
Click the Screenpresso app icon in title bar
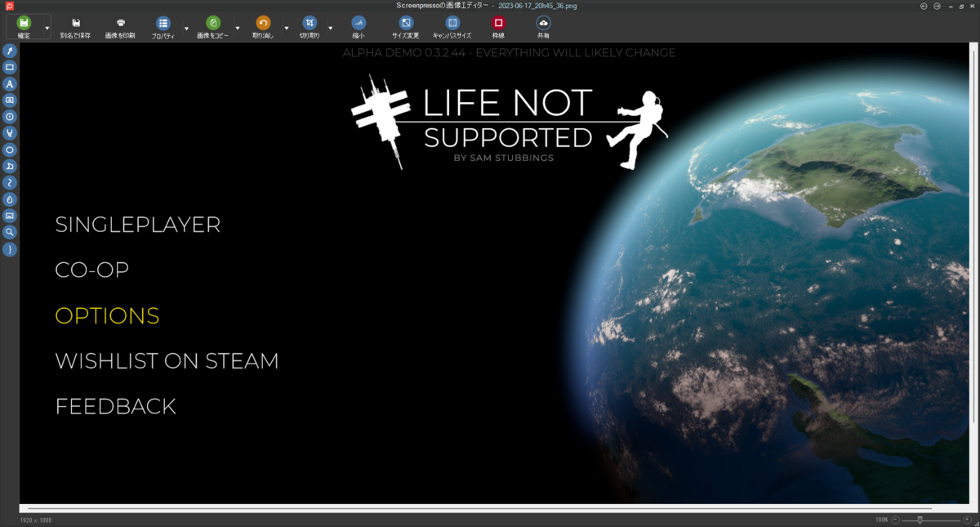coord(9,6)
